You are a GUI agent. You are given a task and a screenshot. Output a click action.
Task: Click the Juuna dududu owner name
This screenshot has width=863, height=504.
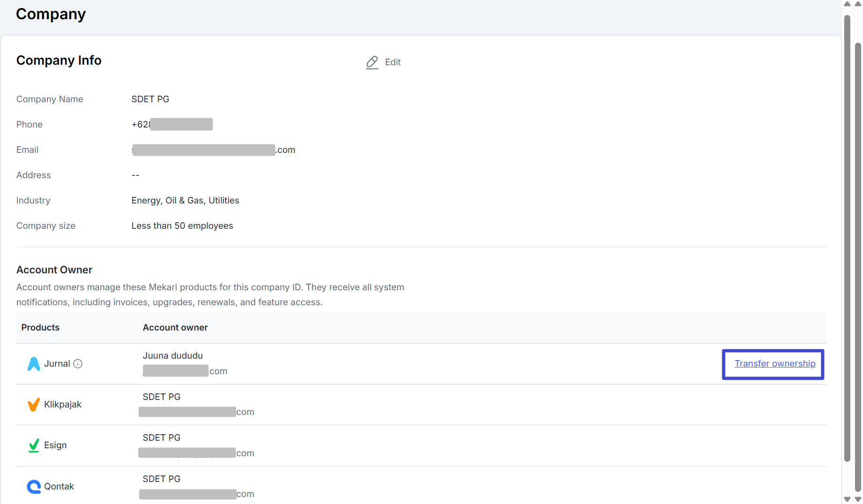coord(173,356)
